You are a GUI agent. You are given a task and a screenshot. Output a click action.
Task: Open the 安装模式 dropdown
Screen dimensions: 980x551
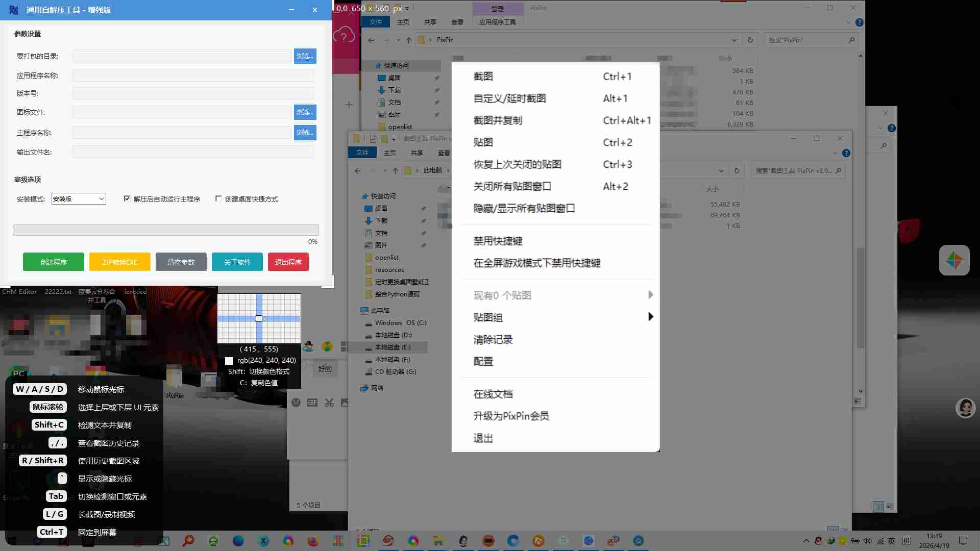(79, 198)
